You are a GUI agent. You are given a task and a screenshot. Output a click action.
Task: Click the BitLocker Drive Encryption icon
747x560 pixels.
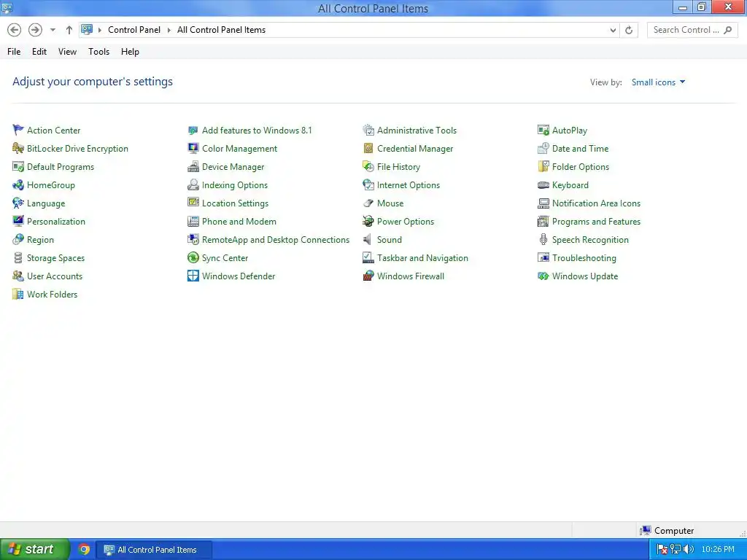click(x=18, y=148)
